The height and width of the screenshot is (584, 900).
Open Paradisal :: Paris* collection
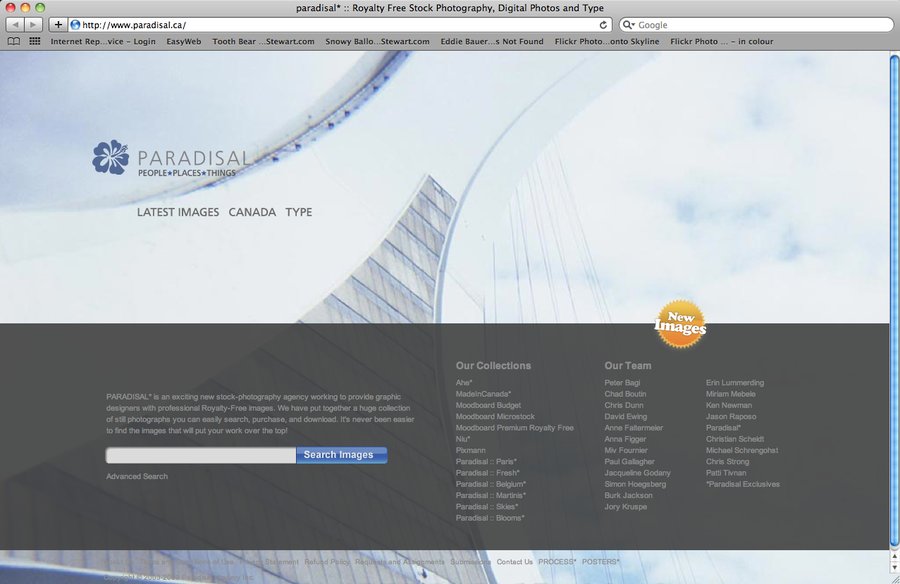[x=486, y=462]
